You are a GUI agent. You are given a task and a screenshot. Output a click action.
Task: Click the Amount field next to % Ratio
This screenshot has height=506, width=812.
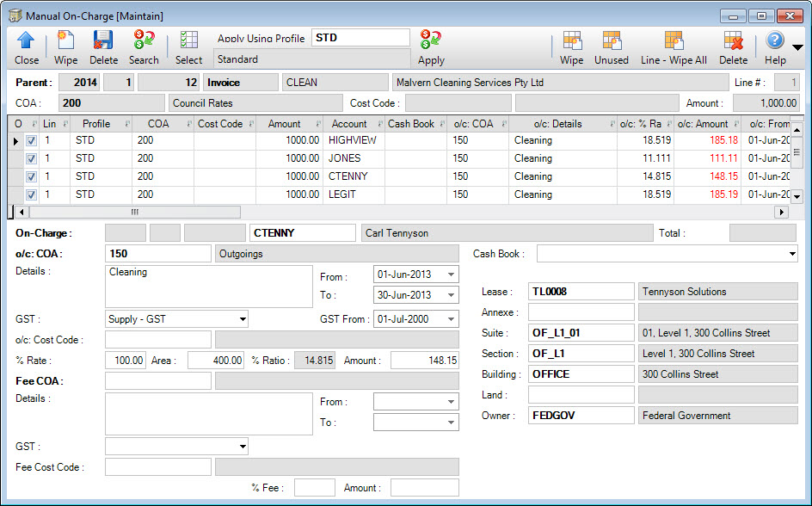(425, 361)
